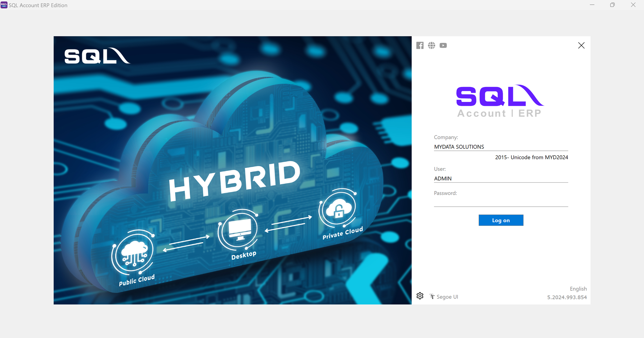Screen dimensions: 644x338
Task: Click the database name Unicode from MYD2024
Action: [531, 157]
